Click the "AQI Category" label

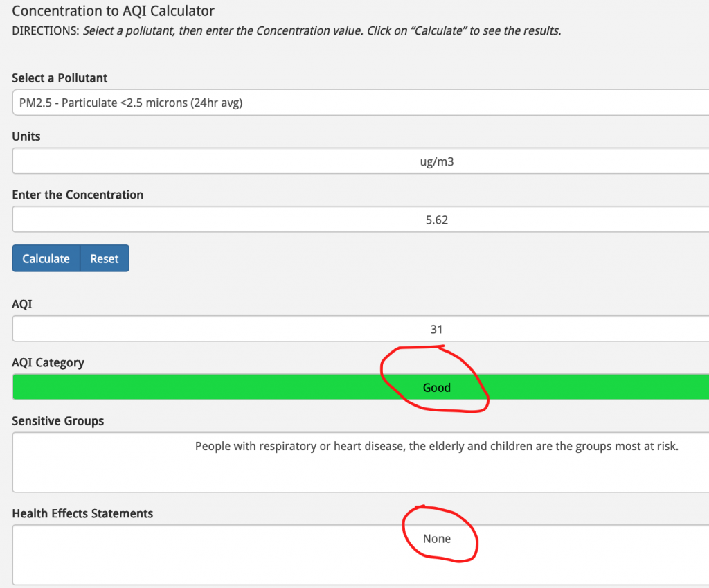tap(48, 363)
